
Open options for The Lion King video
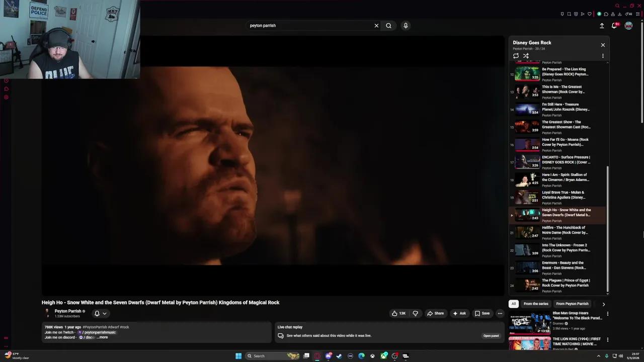[607, 340]
